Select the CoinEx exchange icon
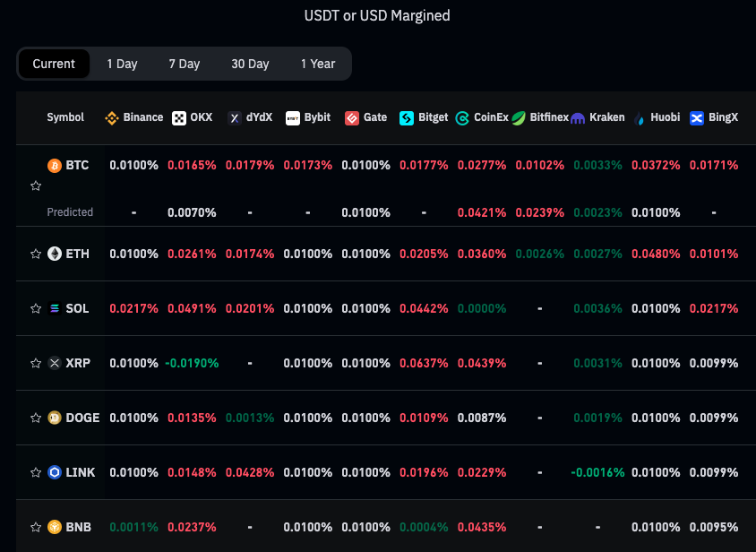Screen dimensions: 756x552 [462, 117]
